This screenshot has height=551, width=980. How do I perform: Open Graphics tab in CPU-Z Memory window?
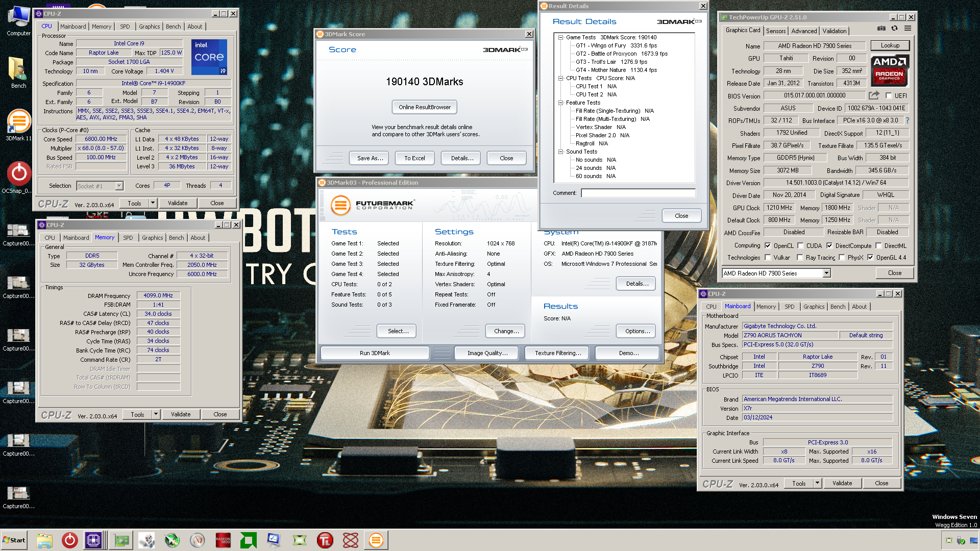click(x=153, y=238)
